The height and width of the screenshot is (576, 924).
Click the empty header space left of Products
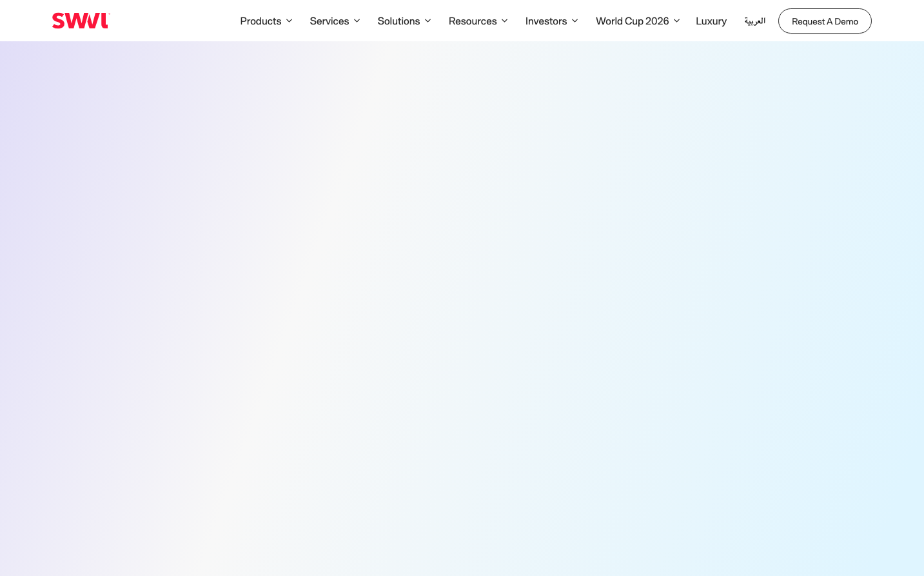[174, 21]
